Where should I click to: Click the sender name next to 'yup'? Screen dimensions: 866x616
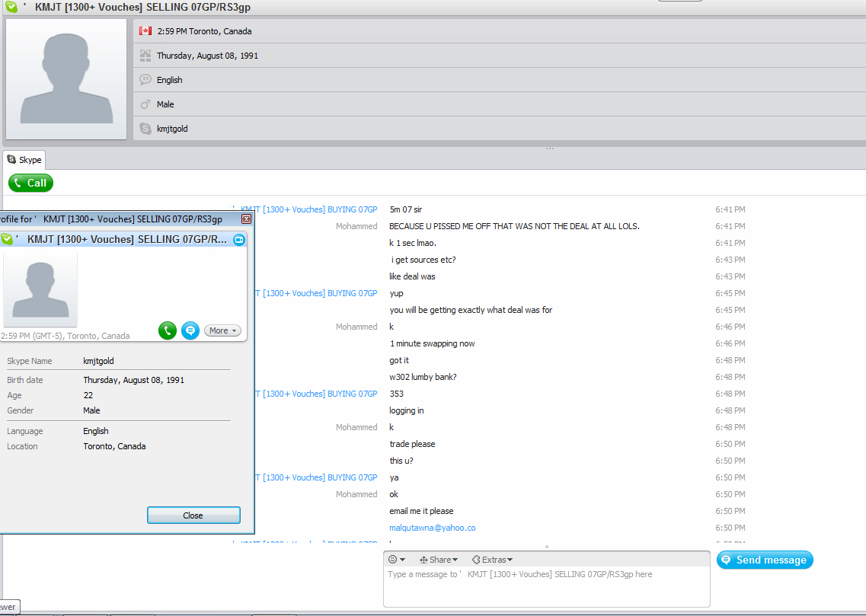pyautogui.click(x=316, y=293)
